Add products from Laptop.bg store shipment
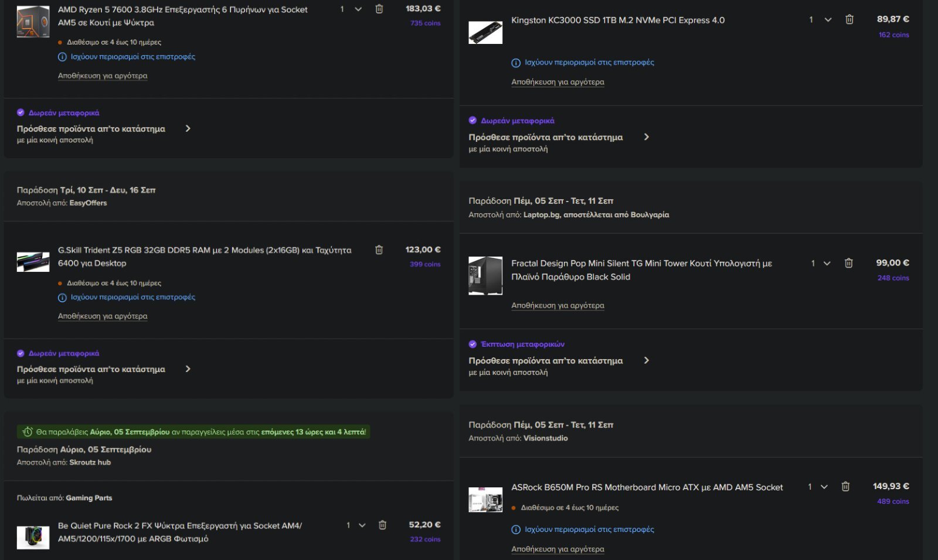Screen dimensions: 938x560 click(545, 361)
